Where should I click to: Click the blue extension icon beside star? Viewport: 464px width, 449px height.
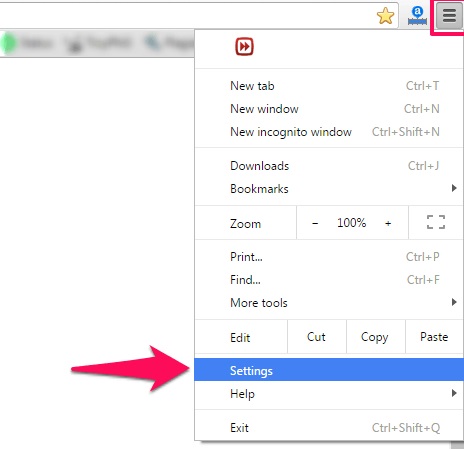pos(417,16)
